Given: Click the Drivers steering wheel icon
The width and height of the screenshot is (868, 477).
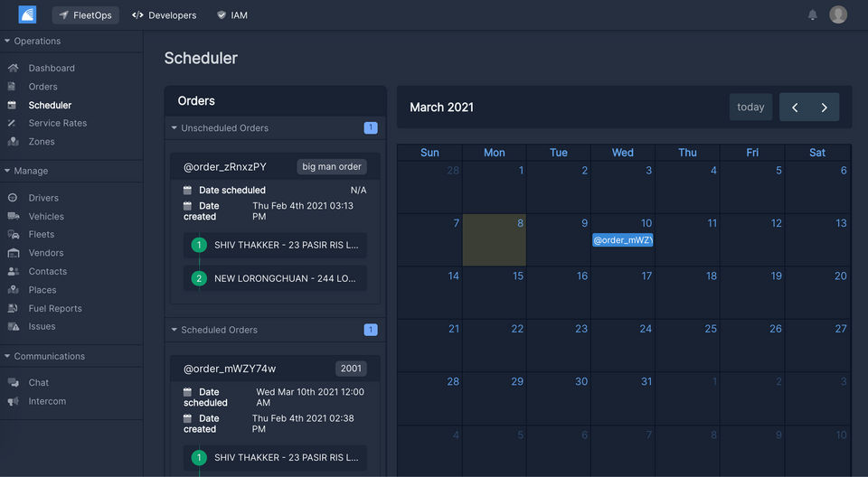Looking at the screenshot, I should pyautogui.click(x=13, y=198).
